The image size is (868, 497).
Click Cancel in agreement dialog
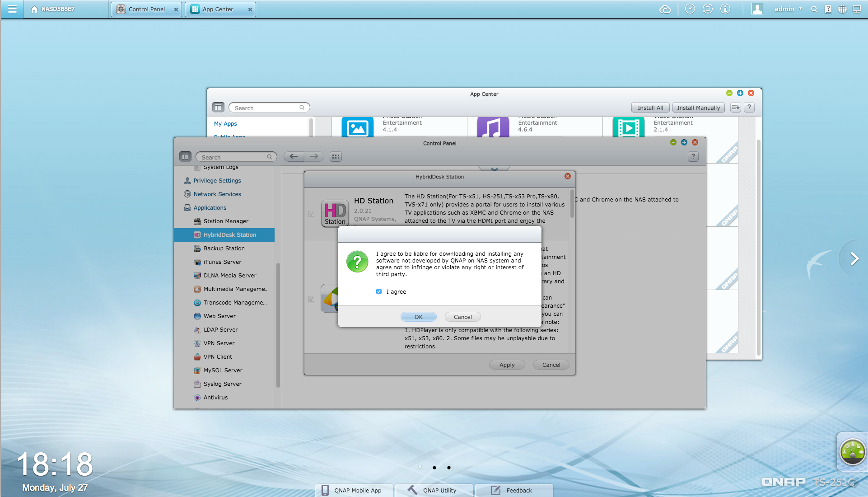(463, 317)
